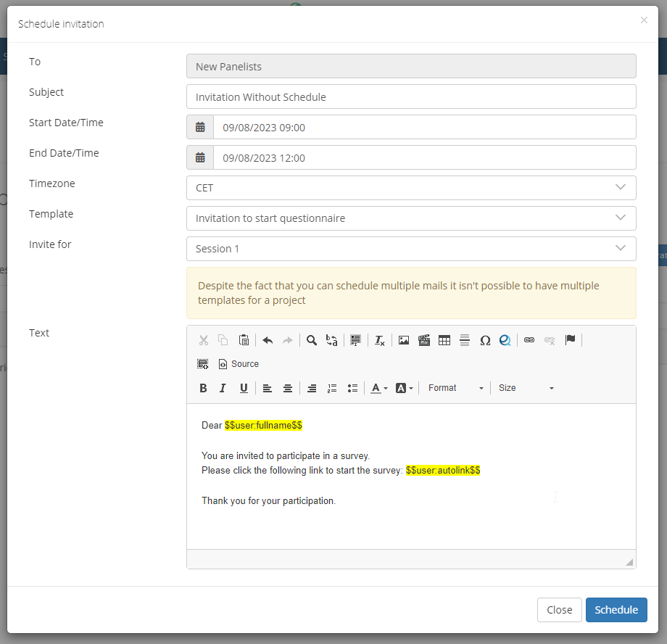667x644 pixels.
Task: Add a hyperlink using the Link icon
Action: tap(529, 340)
